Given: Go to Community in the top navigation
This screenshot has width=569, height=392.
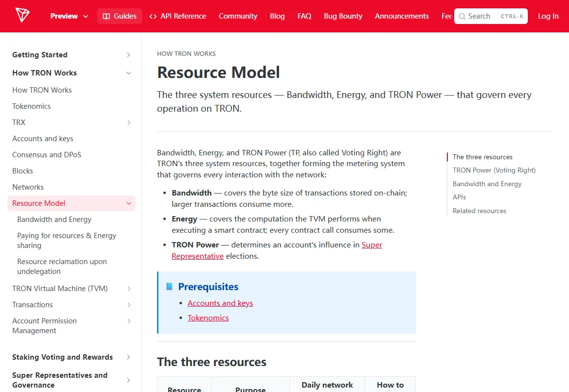Looking at the screenshot, I should click(238, 16).
